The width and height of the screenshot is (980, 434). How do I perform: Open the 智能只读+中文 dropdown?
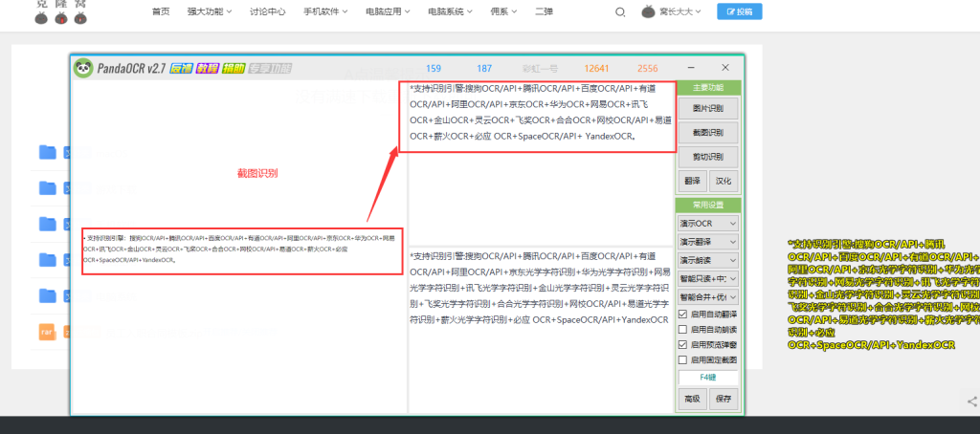coord(708,278)
